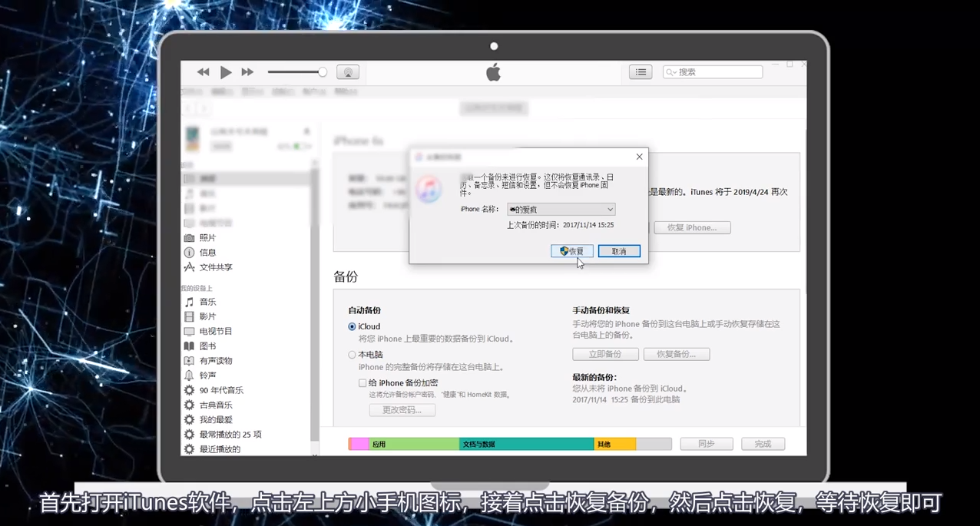Close the restore backup dialog
The image size is (980, 526).
(x=639, y=157)
